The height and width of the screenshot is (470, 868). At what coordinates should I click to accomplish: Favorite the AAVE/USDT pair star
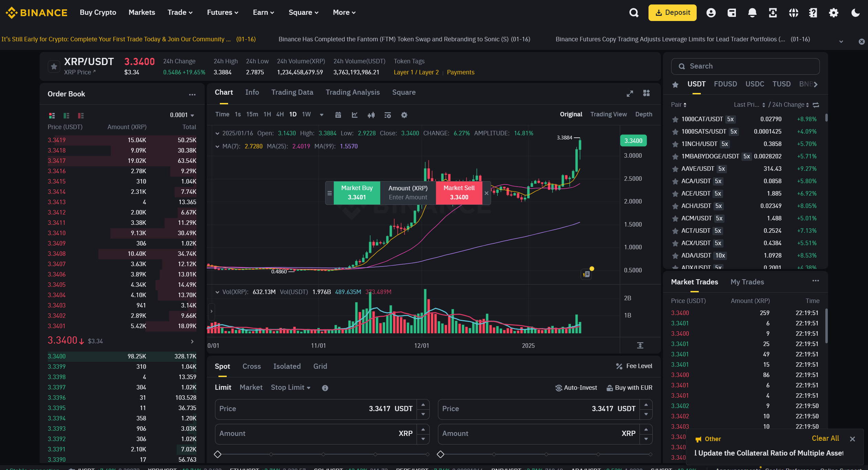[675, 169]
